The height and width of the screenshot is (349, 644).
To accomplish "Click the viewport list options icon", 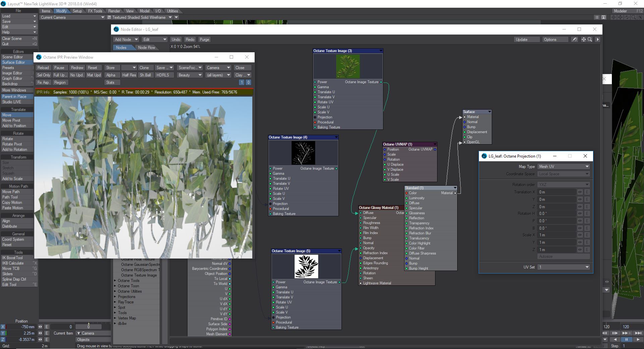I will point(596,17).
